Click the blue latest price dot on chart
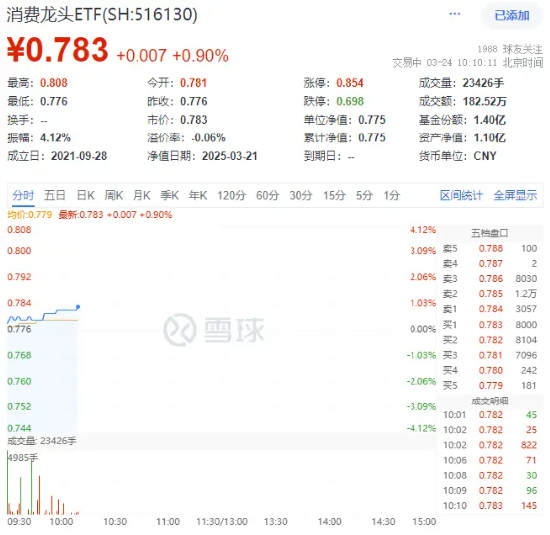The height and width of the screenshot is (535, 550). tap(78, 307)
